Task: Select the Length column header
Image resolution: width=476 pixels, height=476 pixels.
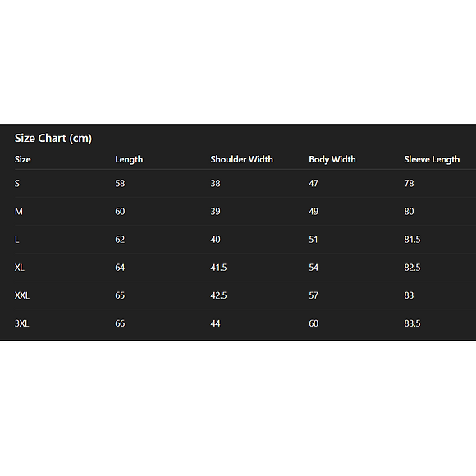Action: (x=129, y=160)
